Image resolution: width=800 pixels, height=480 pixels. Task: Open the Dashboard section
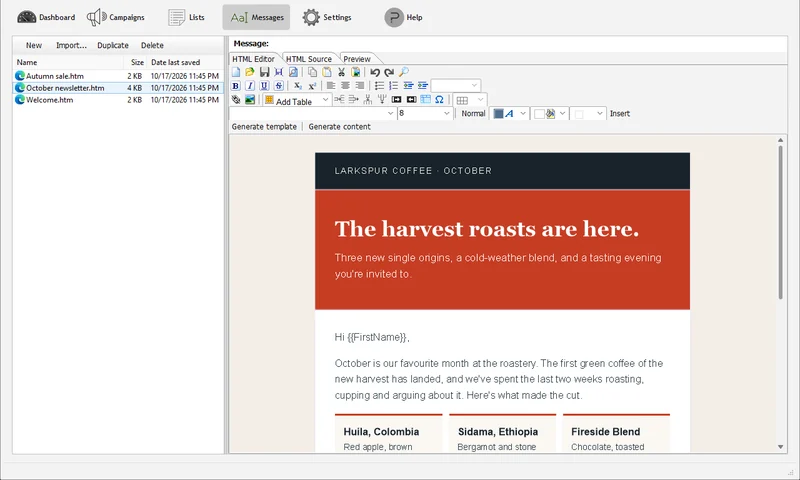[46, 17]
